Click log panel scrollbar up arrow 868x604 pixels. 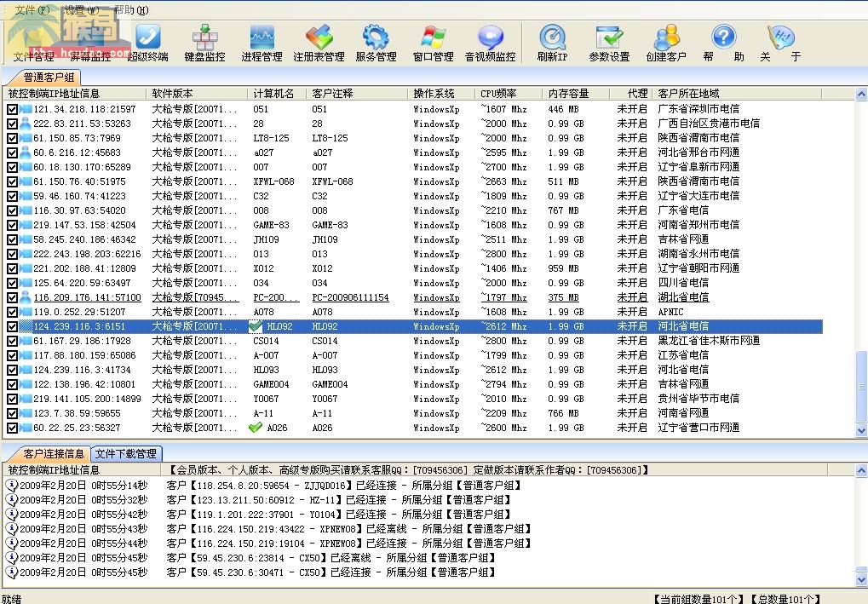(861, 470)
